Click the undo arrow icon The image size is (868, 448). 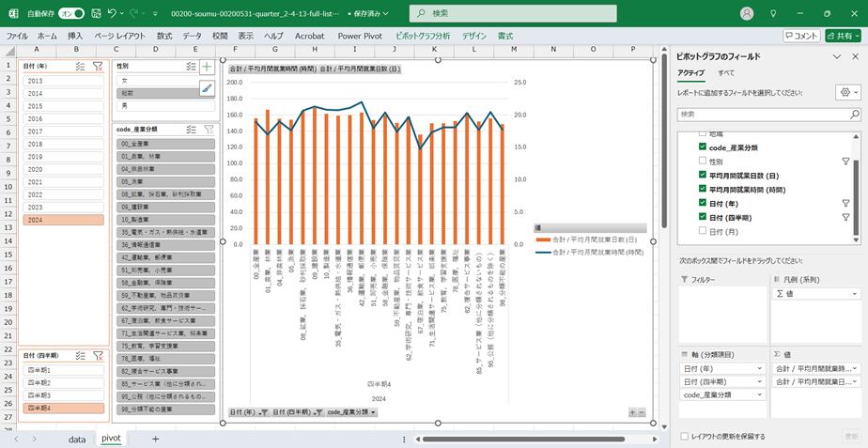point(112,14)
